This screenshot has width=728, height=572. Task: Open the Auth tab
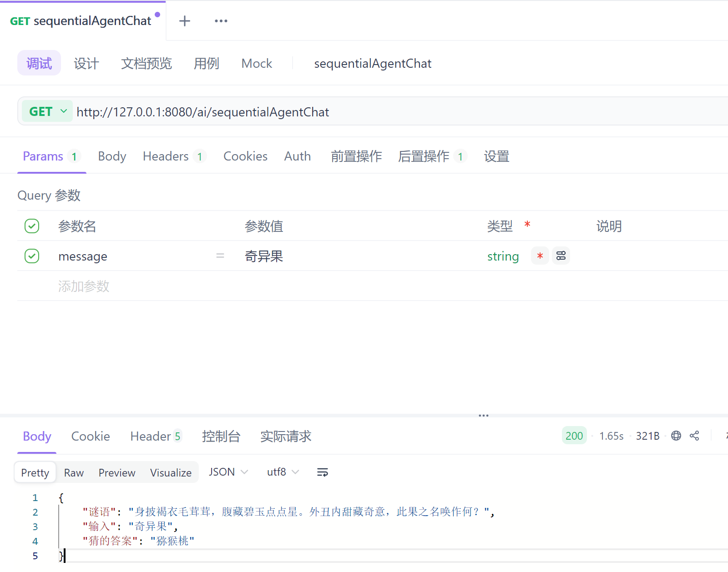coord(298,156)
